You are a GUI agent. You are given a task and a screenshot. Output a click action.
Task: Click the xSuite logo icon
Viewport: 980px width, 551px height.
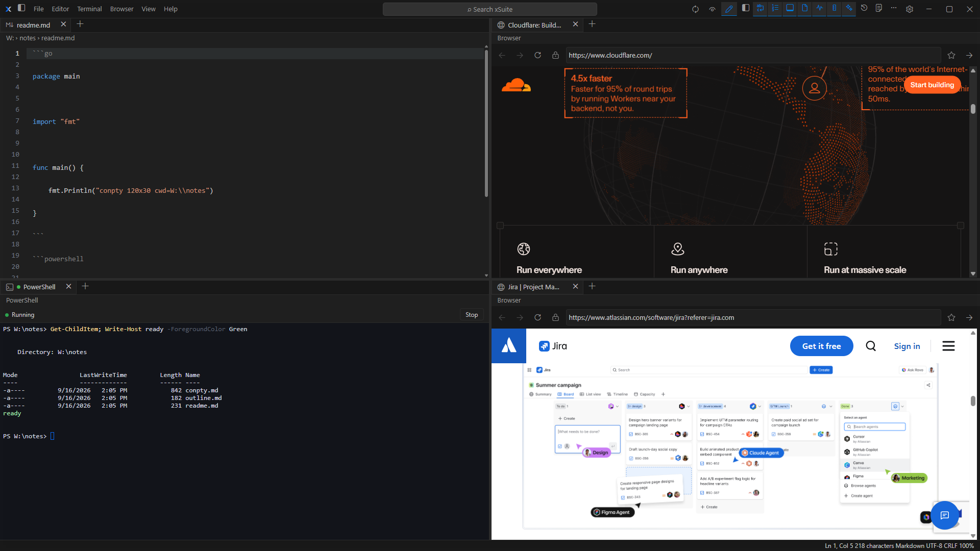8,9
